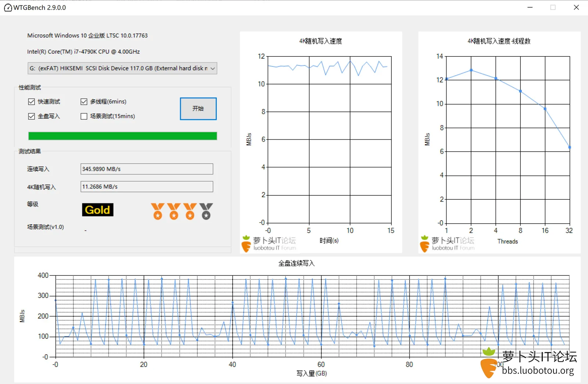
Task: Click the Intel Core i7-4790K CPU text
Action: 83,52
